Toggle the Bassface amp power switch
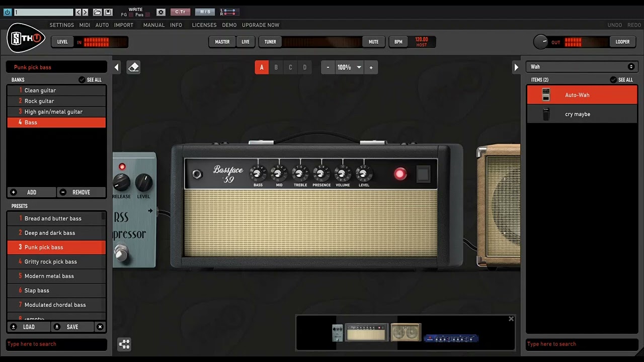This screenshot has height=362, width=644. (x=423, y=174)
